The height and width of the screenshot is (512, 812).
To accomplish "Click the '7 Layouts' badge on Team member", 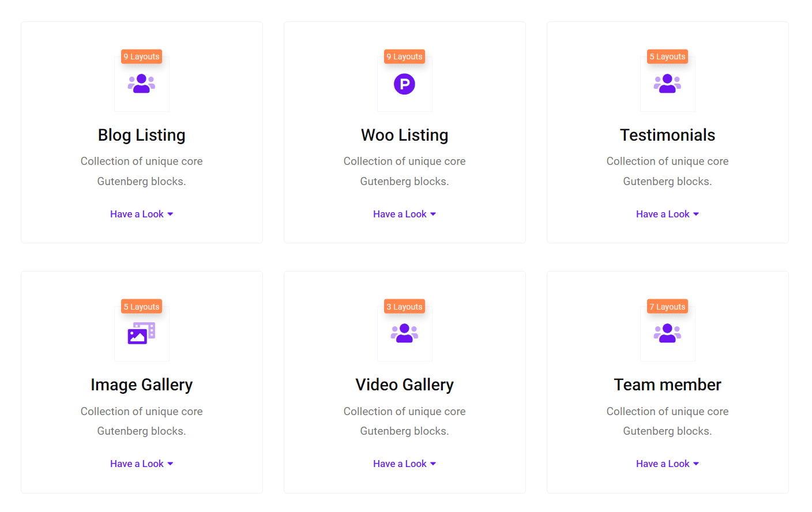I will coord(667,306).
